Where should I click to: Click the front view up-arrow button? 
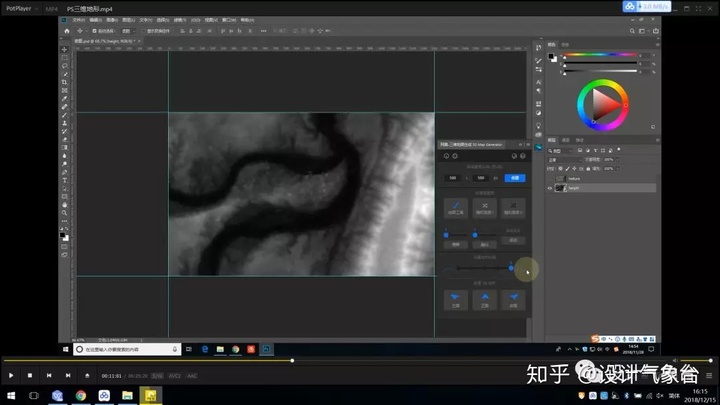coord(484,300)
